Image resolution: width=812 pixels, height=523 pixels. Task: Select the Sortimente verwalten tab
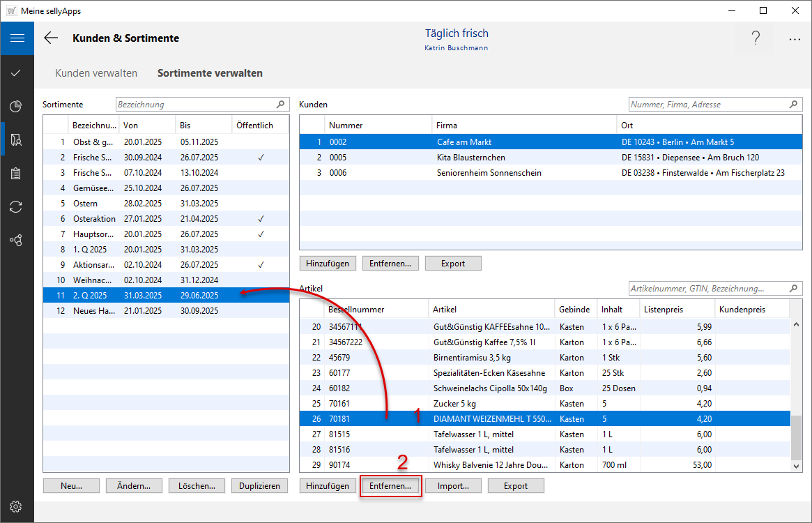pos(210,73)
